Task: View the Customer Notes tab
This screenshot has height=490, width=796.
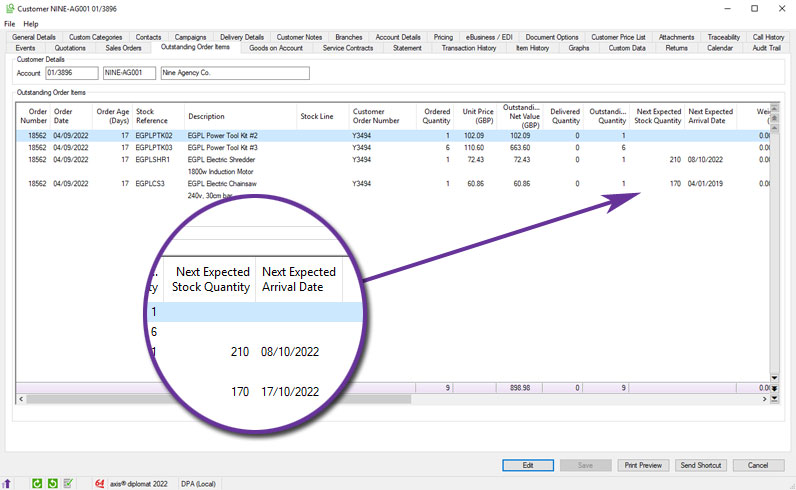Action: pos(299,37)
